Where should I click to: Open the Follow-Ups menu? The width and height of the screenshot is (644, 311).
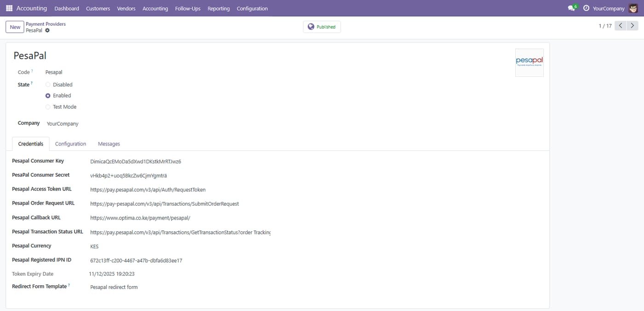pyautogui.click(x=188, y=8)
